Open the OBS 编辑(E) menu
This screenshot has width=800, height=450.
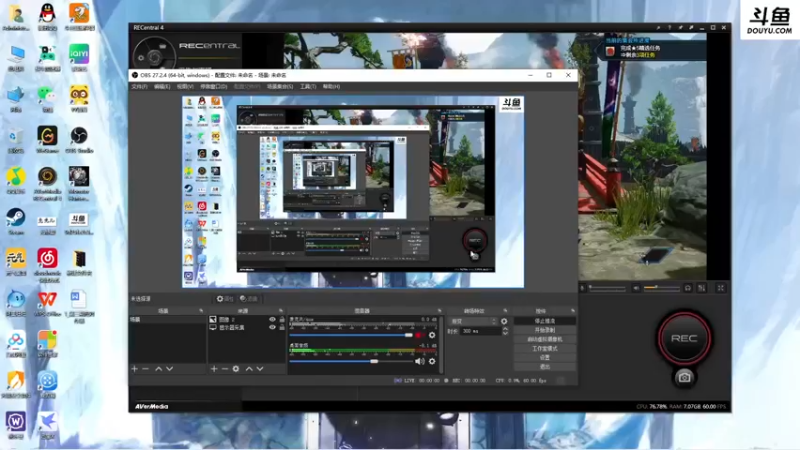162,87
